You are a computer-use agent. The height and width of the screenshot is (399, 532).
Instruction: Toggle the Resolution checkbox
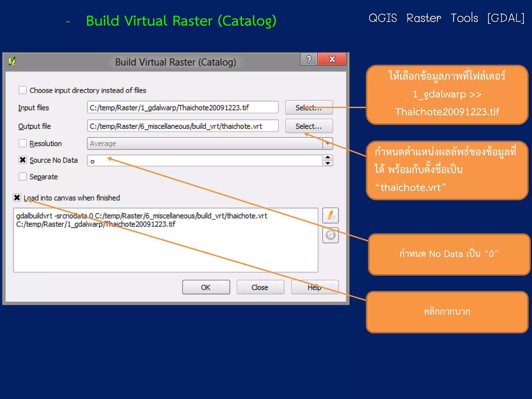coord(23,143)
